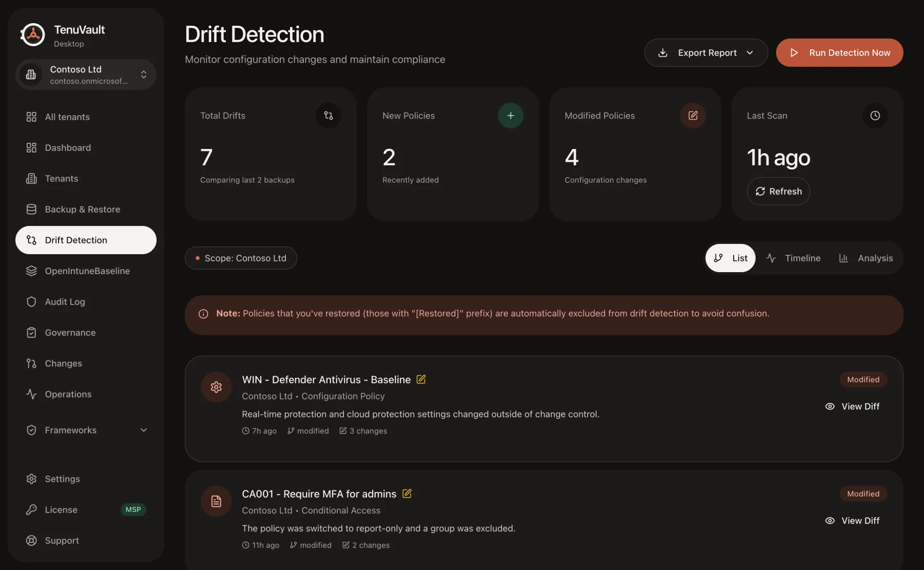The image size is (924, 570).
Task: Open Drift Detection in sidebar
Action: click(86, 240)
